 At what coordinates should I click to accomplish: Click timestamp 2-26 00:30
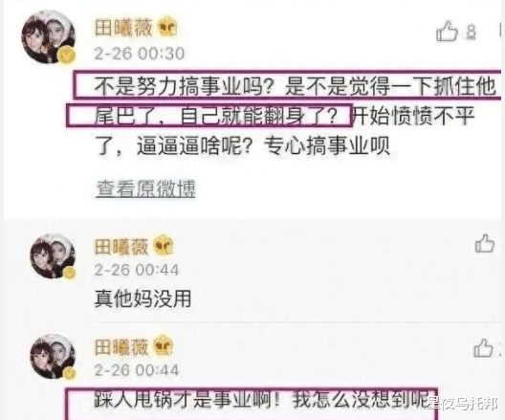(x=139, y=54)
